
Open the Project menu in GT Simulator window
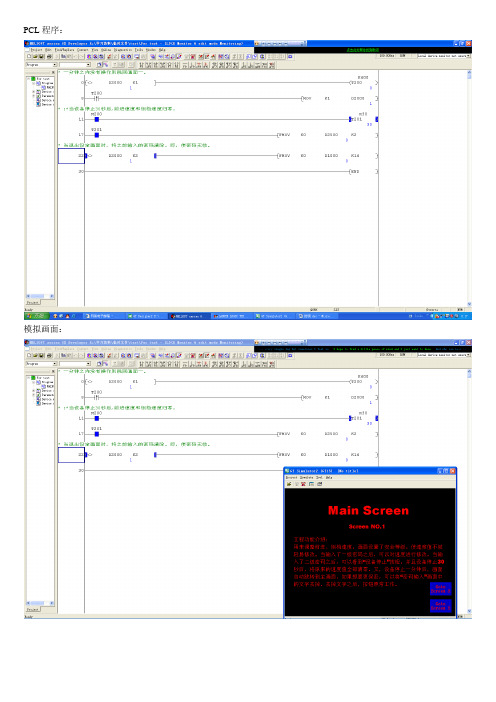coord(291,478)
